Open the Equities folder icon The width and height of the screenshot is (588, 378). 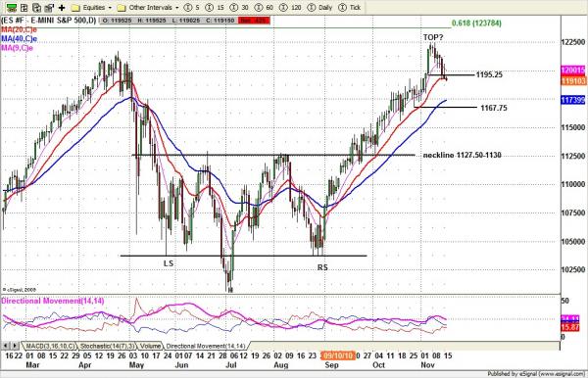click(x=75, y=8)
